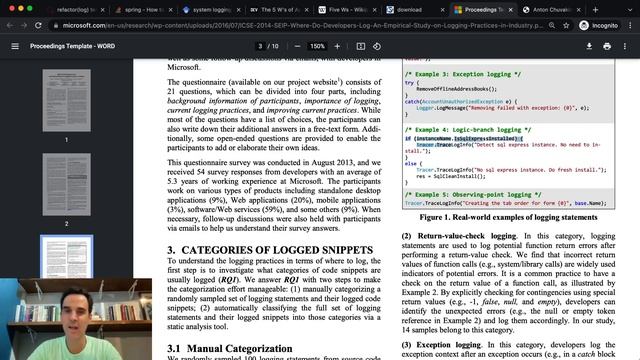Zoom in with the plus button
640x360 pixels.
coord(337,46)
